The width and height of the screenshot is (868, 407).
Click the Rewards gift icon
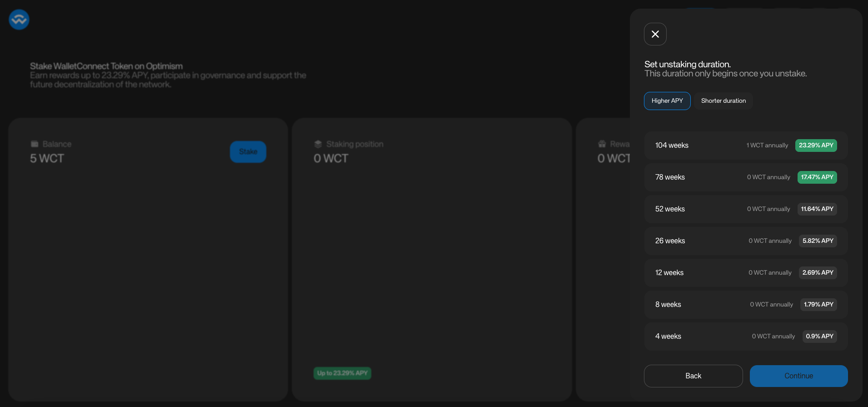coord(602,144)
